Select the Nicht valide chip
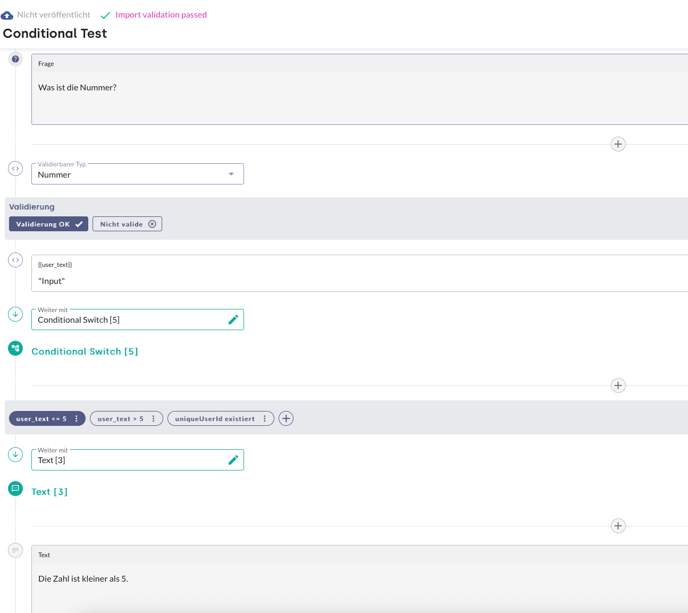Image resolution: width=688 pixels, height=613 pixels. pyautogui.click(x=127, y=224)
